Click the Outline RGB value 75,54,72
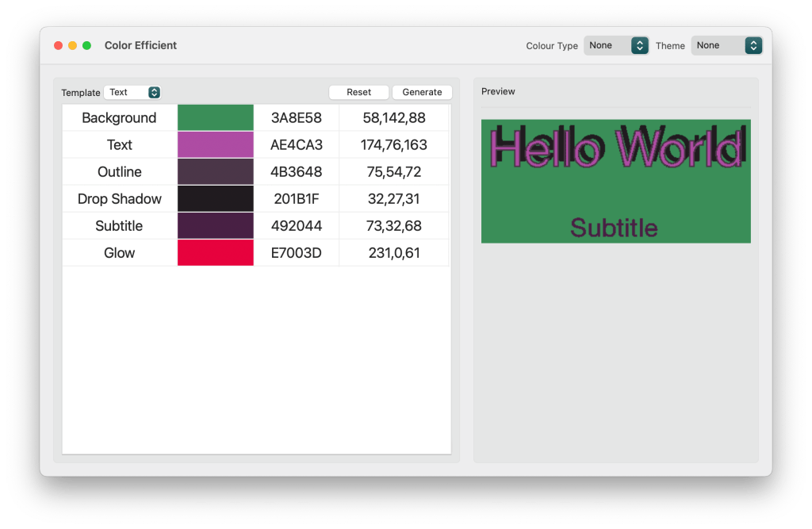Screen dimensions: 812x529 394,172
